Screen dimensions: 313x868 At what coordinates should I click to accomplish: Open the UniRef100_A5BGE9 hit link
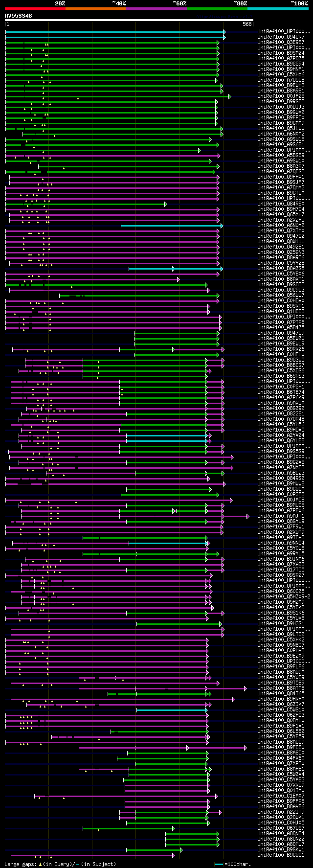click(x=281, y=156)
